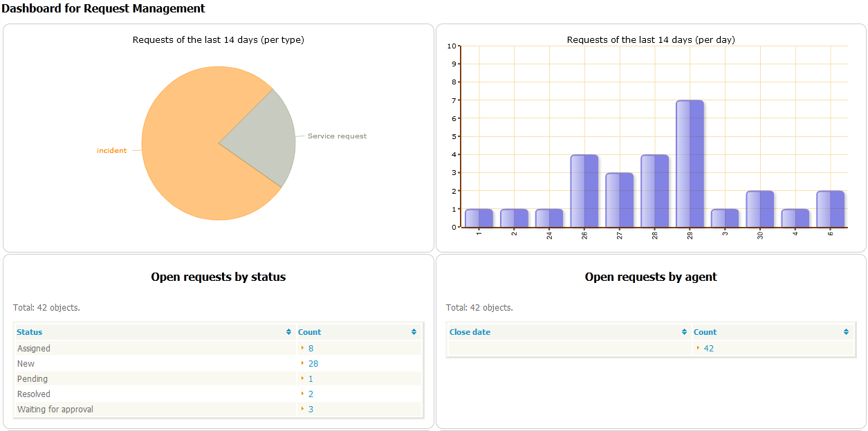
Task: Open the 8 Assigned requests link
Action: click(x=311, y=349)
